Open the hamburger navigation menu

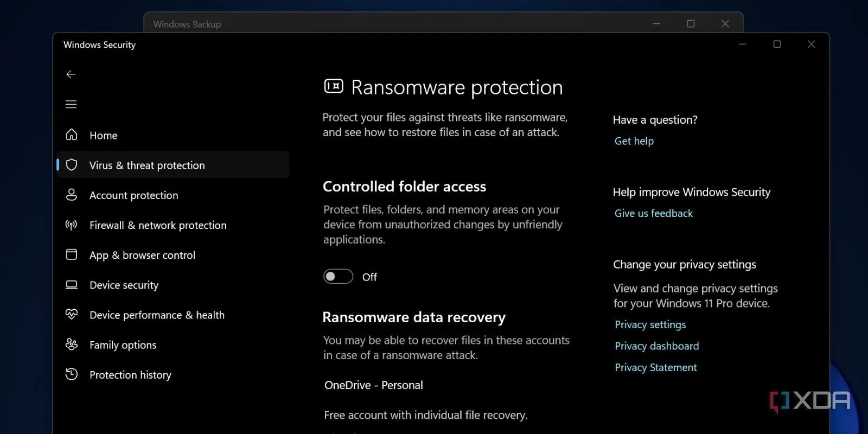click(71, 104)
